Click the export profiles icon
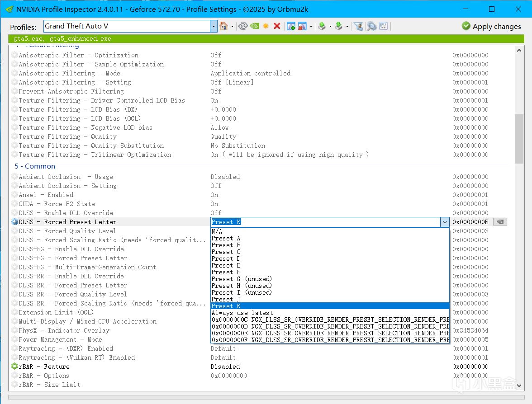 tap(322, 27)
